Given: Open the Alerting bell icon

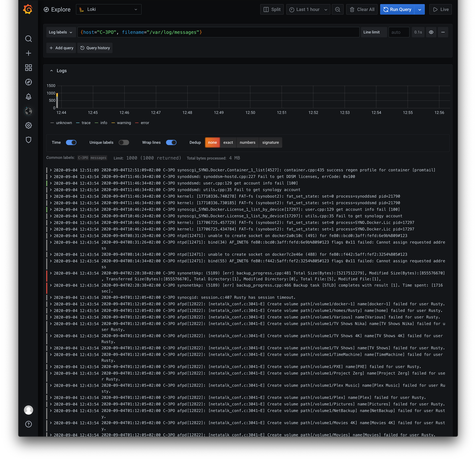Looking at the screenshot, I should click(x=28, y=96).
